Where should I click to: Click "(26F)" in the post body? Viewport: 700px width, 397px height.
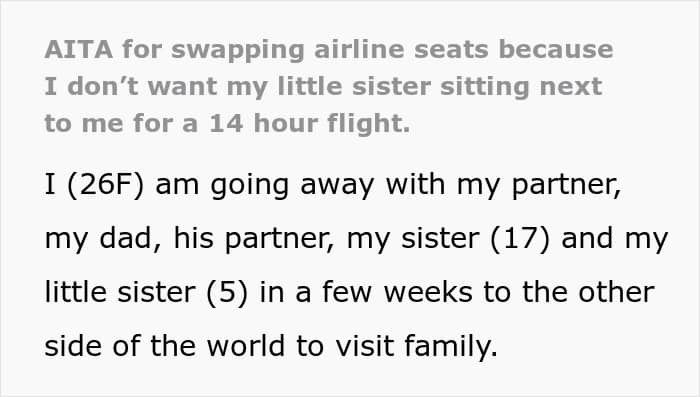(x=105, y=184)
